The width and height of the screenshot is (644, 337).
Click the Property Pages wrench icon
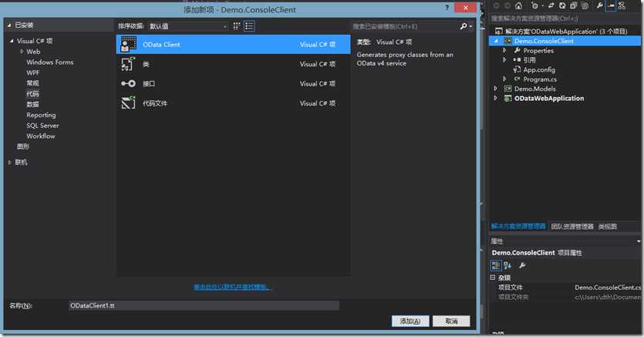tap(522, 265)
